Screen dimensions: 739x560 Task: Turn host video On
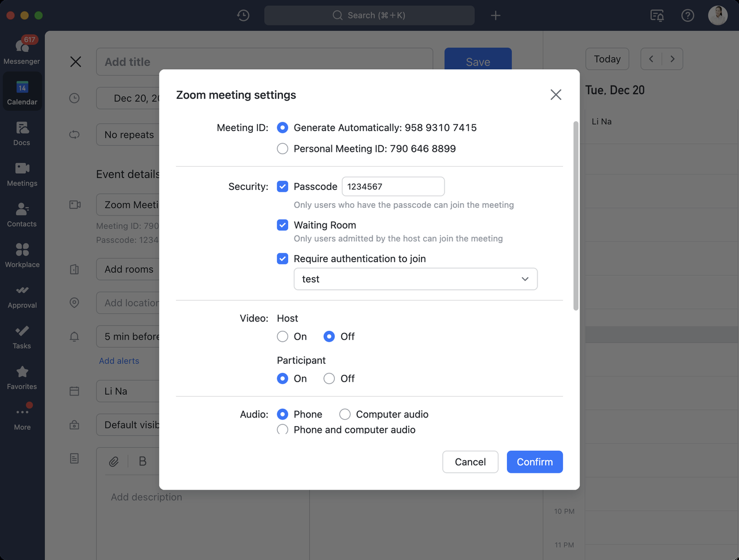tap(282, 337)
